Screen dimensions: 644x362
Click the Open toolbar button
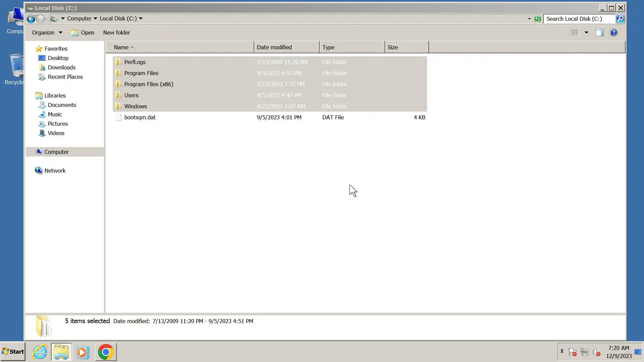pyautogui.click(x=83, y=33)
